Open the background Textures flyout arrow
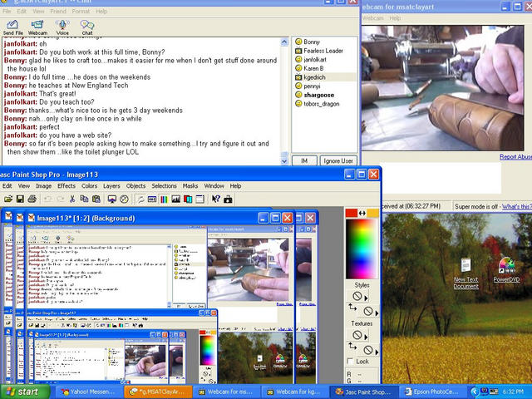The image size is (532, 399). (x=377, y=352)
